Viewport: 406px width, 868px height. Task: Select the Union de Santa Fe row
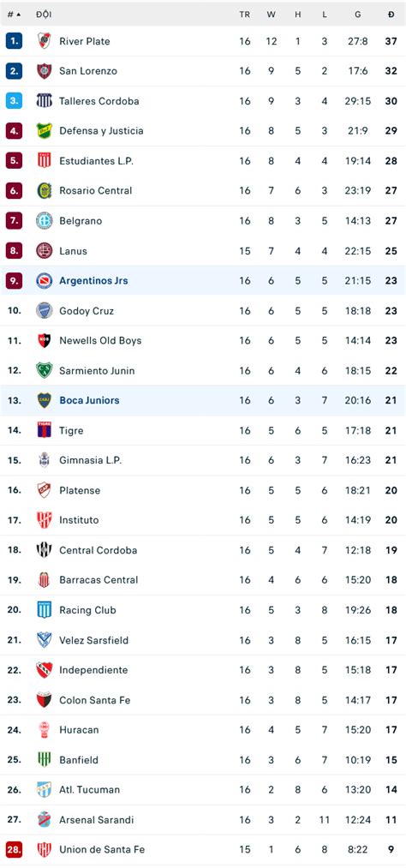[203, 849]
